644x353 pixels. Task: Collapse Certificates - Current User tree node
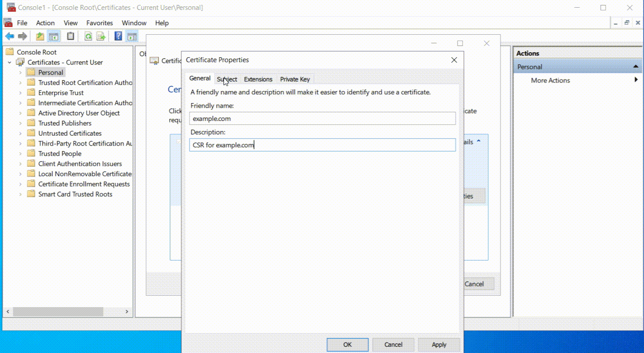point(10,62)
